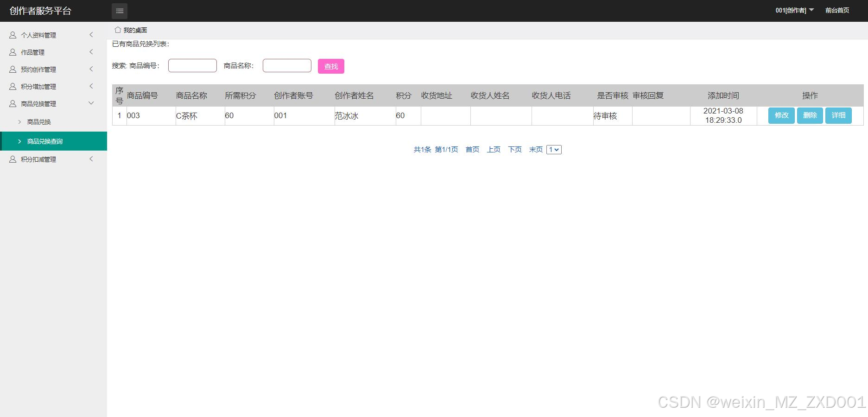Click the pink 查找 search button
The image size is (868, 417).
click(x=331, y=66)
